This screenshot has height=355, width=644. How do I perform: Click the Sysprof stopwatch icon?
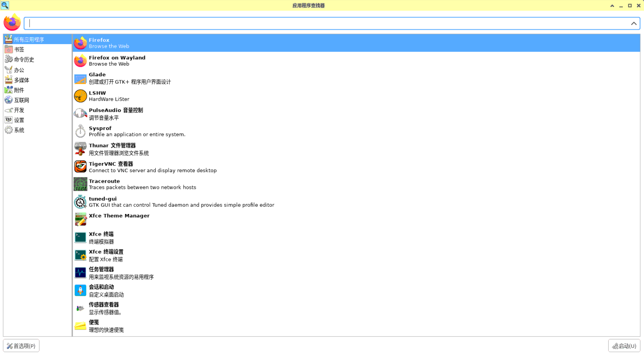80,131
